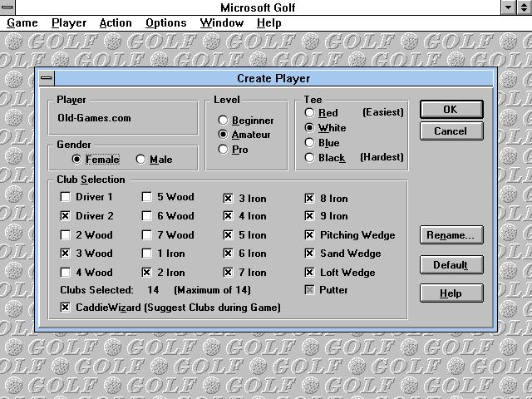This screenshot has width=532, height=399.
Task: Click the Rename... button
Action: pos(451,234)
